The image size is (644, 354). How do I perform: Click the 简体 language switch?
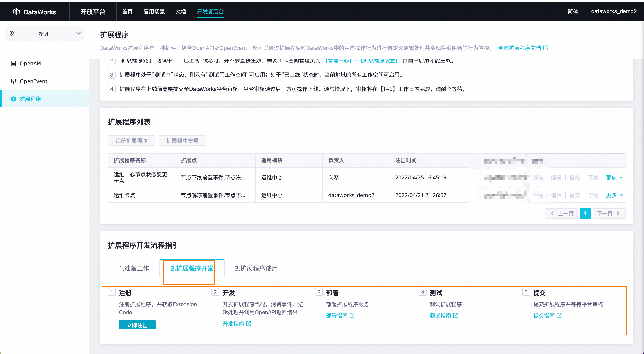click(573, 11)
